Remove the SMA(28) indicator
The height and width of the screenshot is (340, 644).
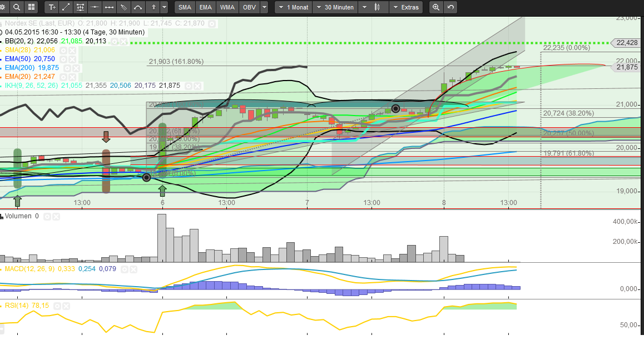pos(72,50)
